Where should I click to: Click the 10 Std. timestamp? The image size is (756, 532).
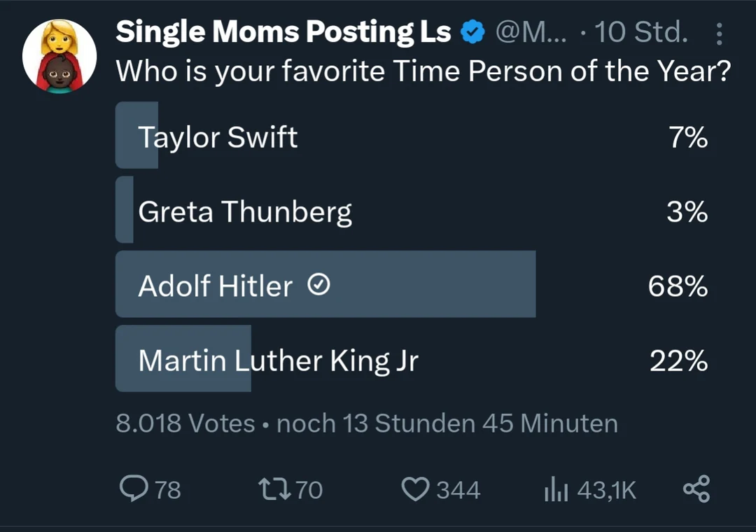click(x=640, y=32)
